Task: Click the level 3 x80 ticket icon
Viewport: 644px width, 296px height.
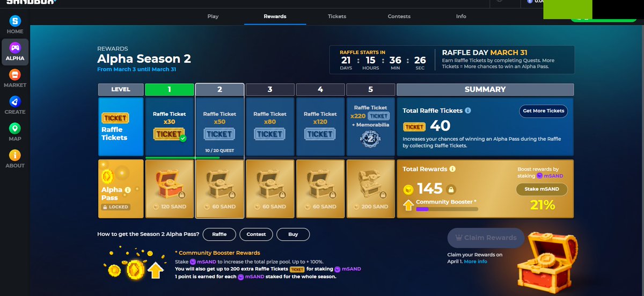Action: point(269,134)
